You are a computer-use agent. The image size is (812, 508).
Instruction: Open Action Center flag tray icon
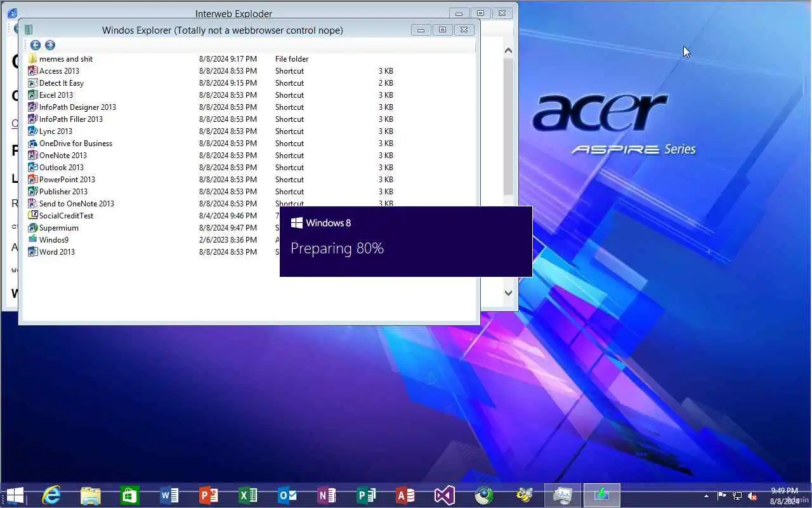pyautogui.click(x=723, y=496)
